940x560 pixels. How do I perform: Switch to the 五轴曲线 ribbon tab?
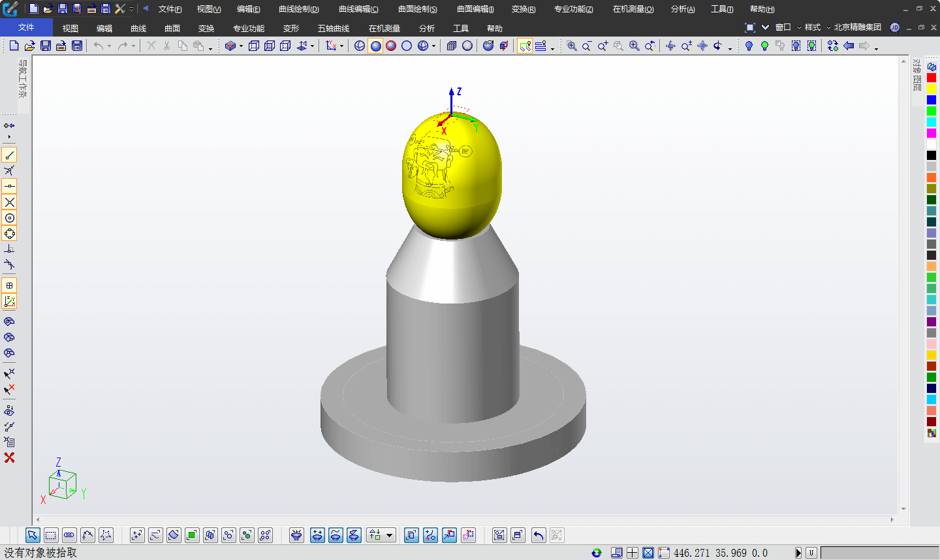[x=334, y=28]
